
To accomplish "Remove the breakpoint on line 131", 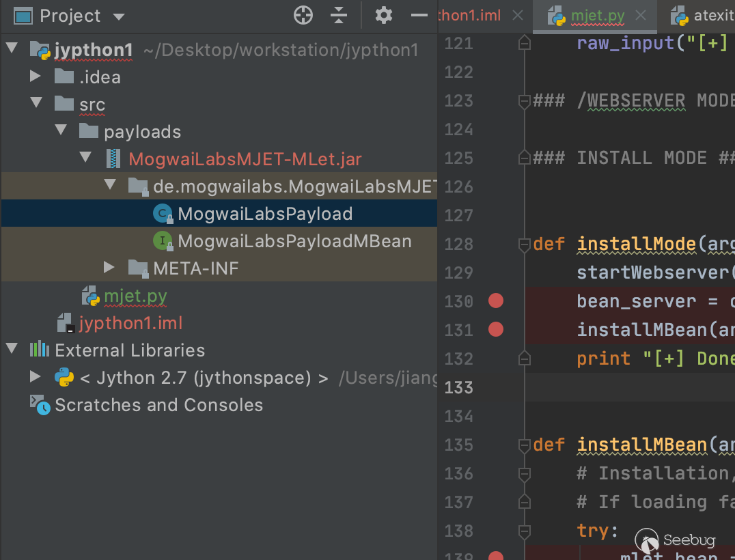I will tap(496, 330).
